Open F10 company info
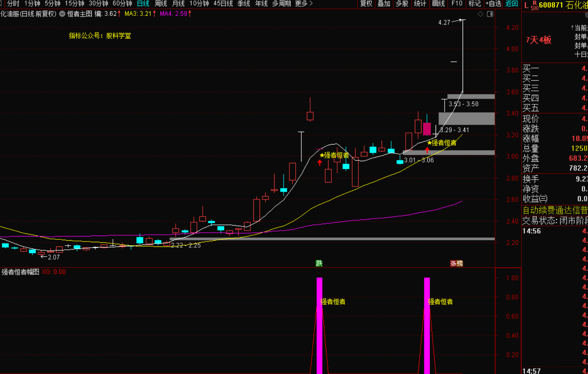The image size is (588, 374). 457,4
